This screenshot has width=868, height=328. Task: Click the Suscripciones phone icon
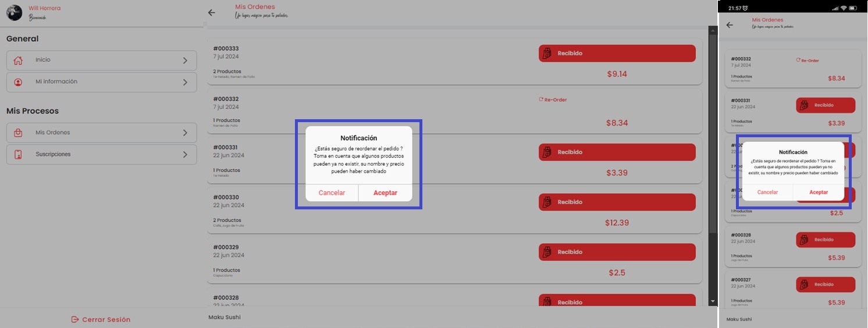(x=18, y=155)
